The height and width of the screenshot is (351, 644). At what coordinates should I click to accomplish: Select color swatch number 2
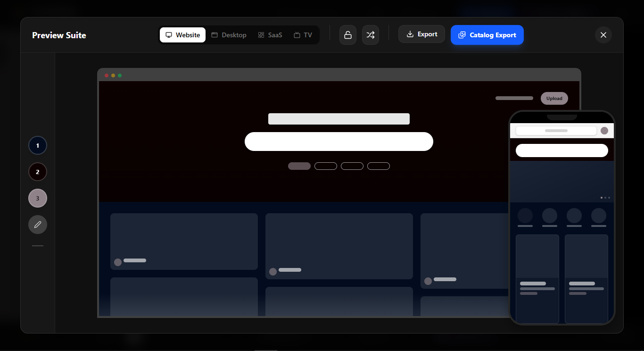(x=38, y=172)
